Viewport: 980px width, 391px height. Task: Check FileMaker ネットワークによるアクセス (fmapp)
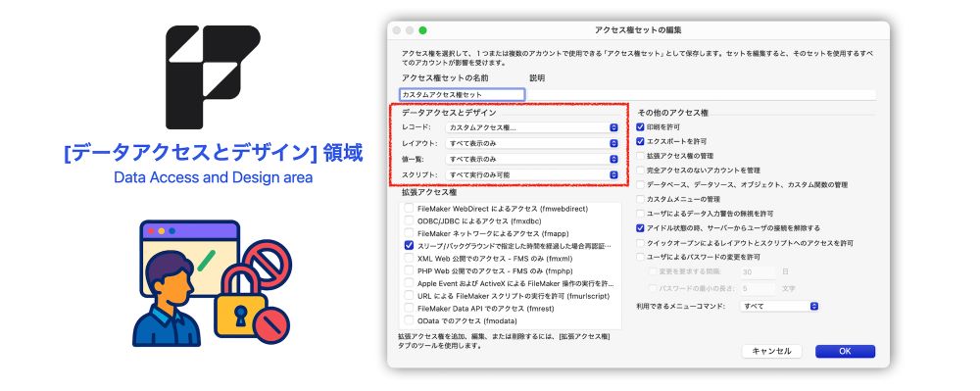[409, 233]
